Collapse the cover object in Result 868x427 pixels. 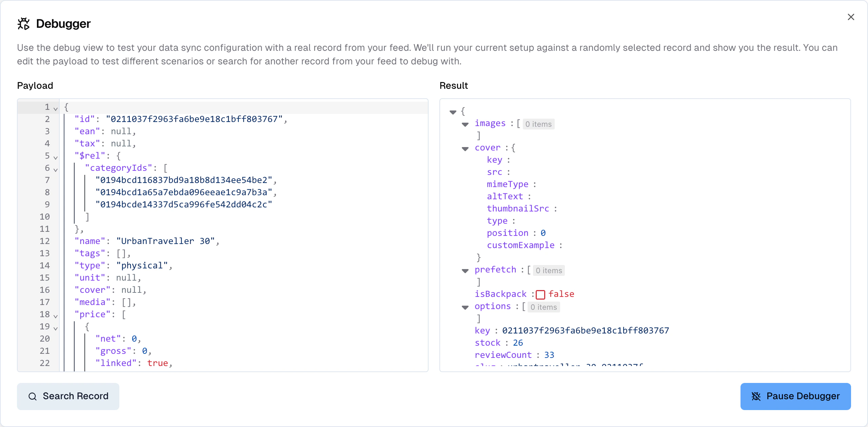tap(465, 148)
